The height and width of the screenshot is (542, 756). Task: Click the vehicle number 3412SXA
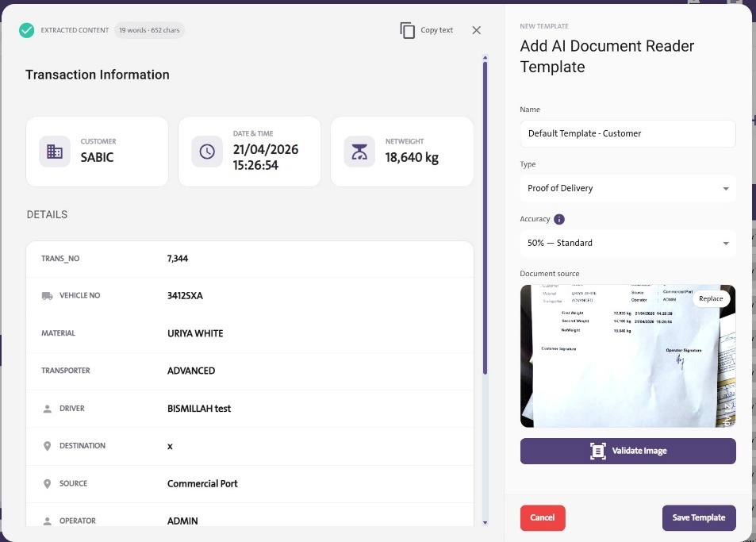pos(185,295)
